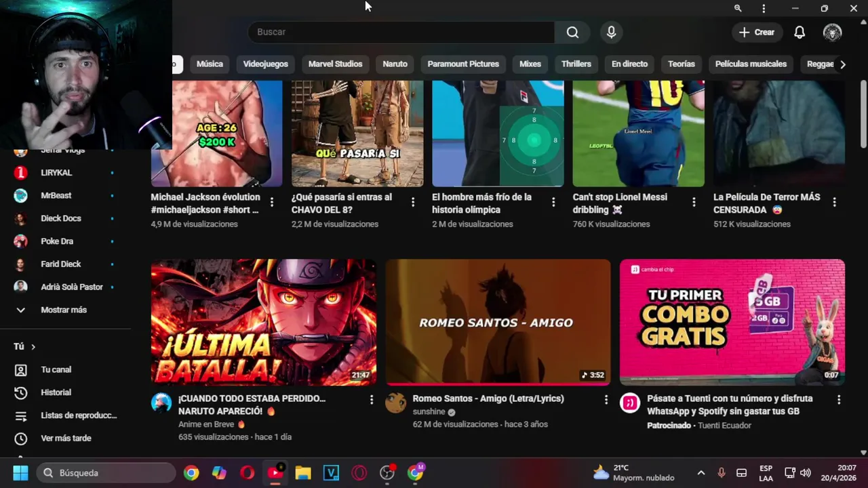Open the Lionel Messi short thumbnail
868x488 pixels.
638,134
